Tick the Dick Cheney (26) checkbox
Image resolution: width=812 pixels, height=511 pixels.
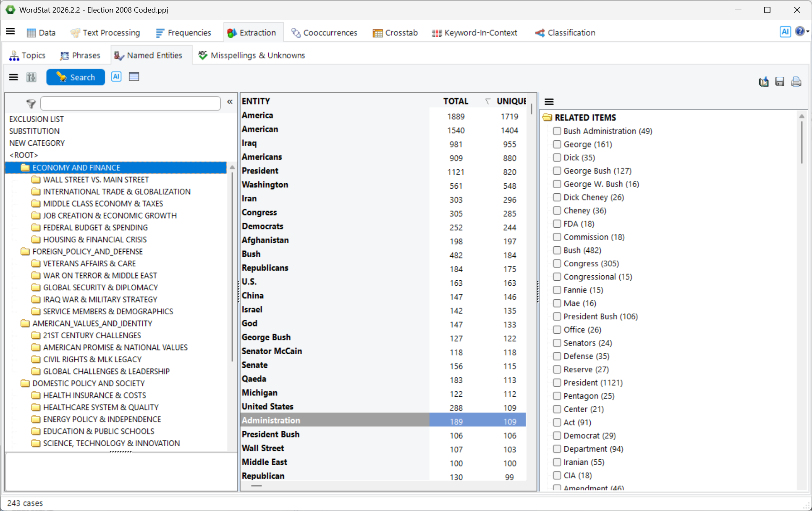tap(557, 197)
